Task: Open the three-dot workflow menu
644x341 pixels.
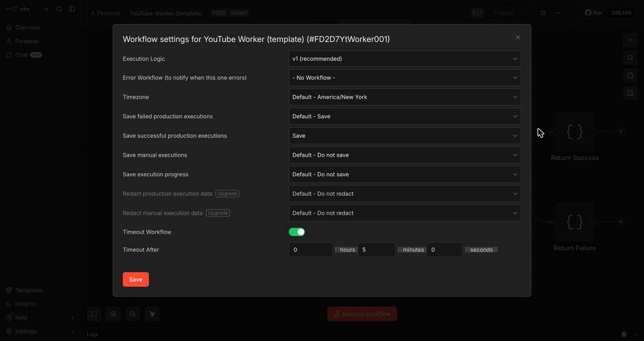Action: [558, 13]
